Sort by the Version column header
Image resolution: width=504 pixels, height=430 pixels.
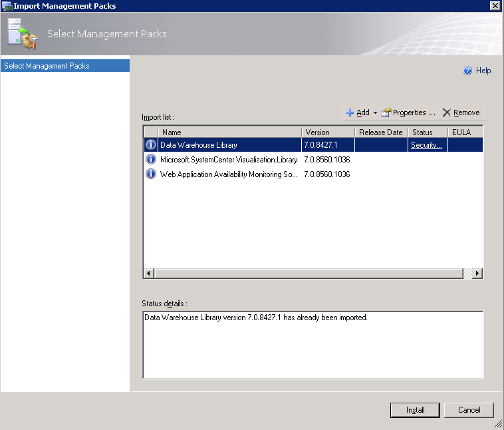coord(328,132)
